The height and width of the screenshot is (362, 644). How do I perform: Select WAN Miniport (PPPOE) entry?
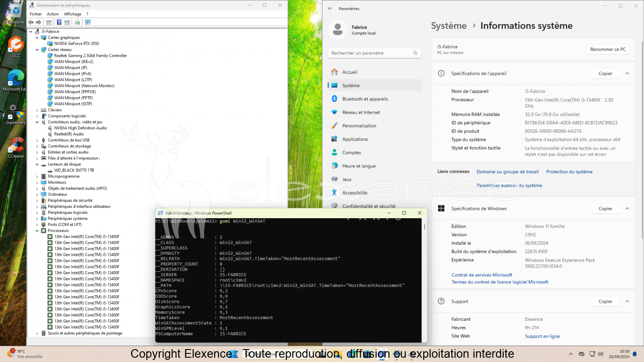click(x=75, y=92)
